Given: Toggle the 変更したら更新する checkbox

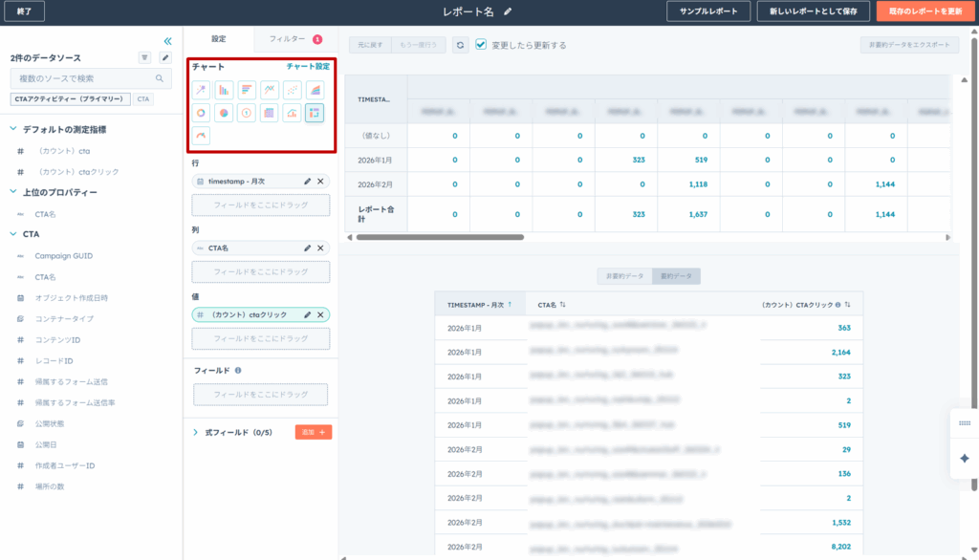Looking at the screenshot, I should point(481,45).
